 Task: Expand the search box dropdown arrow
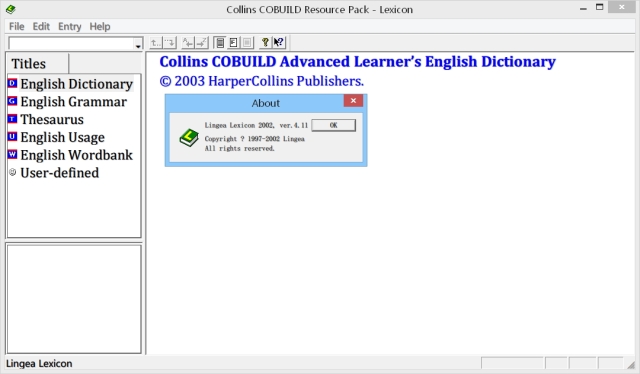tap(138, 44)
